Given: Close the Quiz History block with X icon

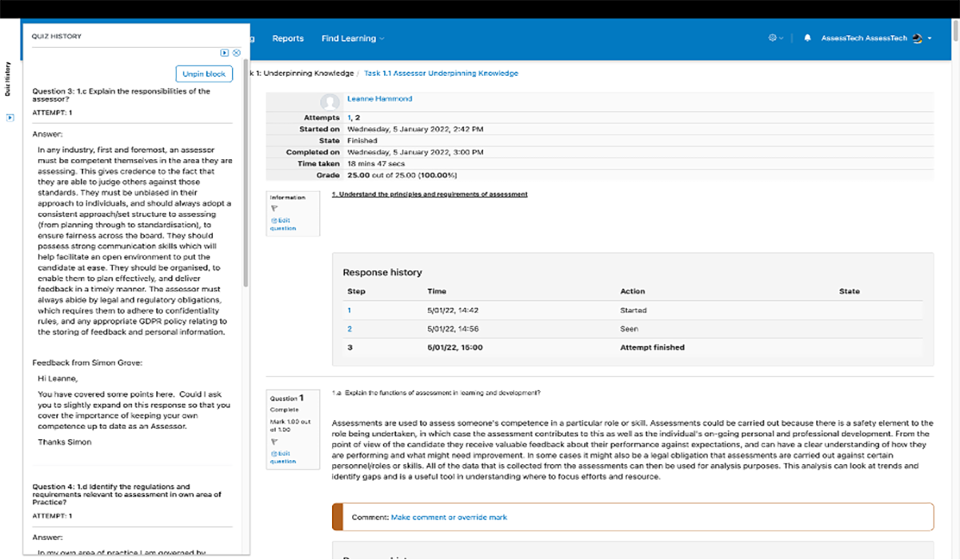Looking at the screenshot, I should point(237,53).
